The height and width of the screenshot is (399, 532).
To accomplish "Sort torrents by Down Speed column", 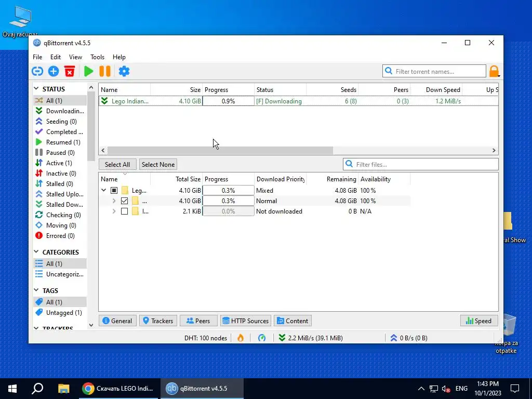I will pos(436,89).
